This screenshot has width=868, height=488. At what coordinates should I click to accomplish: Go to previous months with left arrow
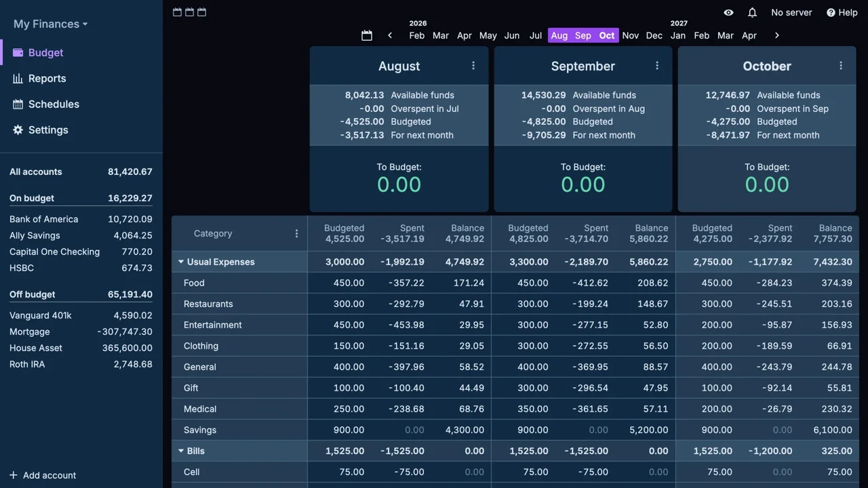pos(390,35)
